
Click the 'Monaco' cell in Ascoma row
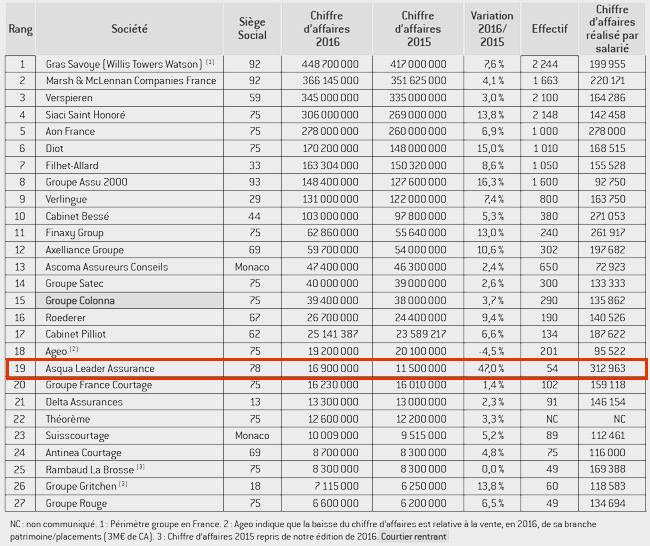252,267
